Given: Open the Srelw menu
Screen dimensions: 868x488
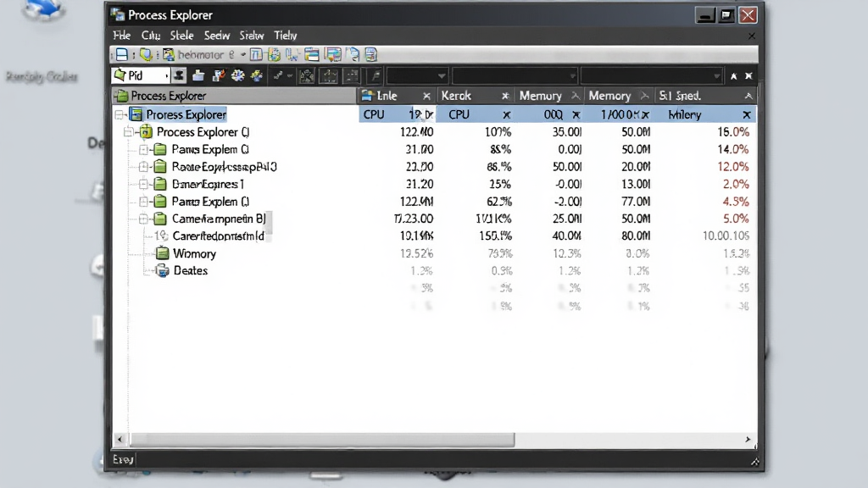Looking at the screenshot, I should (x=251, y=36).
